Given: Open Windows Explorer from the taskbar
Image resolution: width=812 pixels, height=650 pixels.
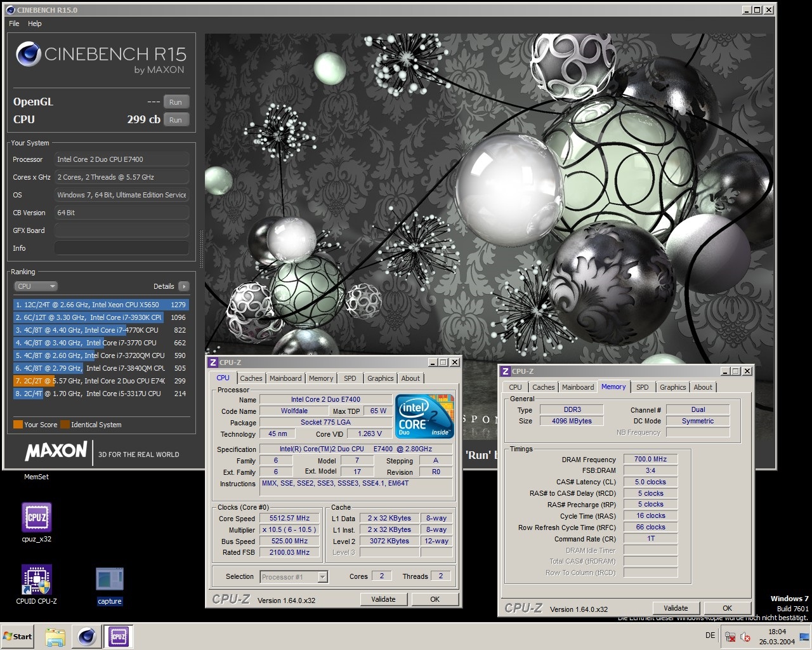Looking at the screenshot, I should tap(55, 636).
